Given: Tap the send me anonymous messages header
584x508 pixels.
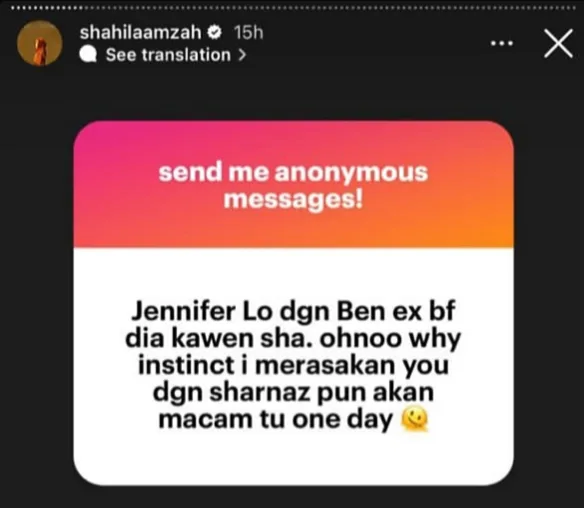Looking at the screenshot, I should [293, 185].
